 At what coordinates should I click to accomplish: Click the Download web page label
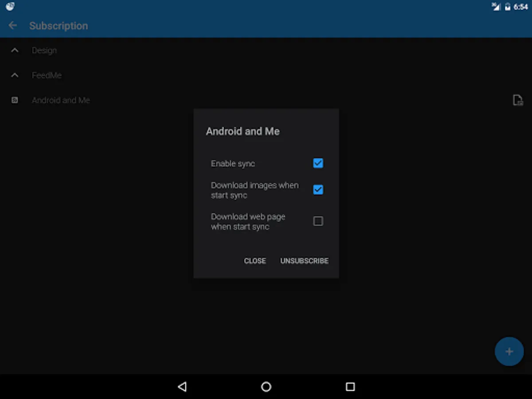[248, 222]
